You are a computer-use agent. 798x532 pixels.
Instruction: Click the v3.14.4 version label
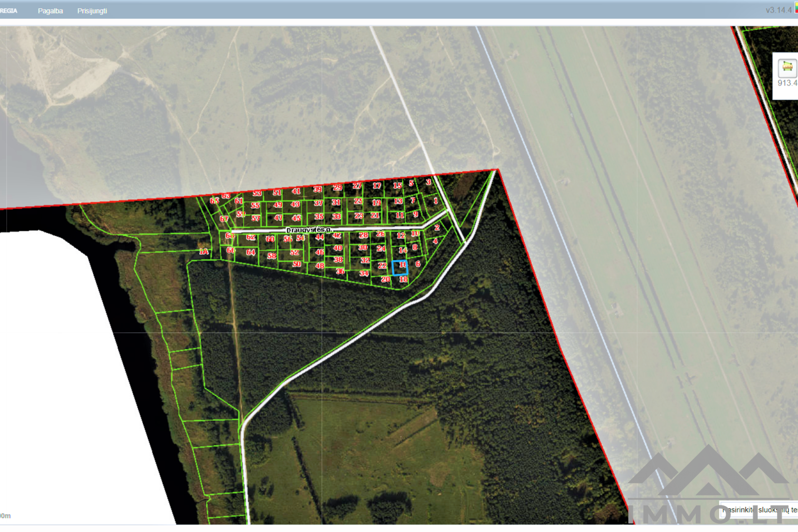(779, 10)
